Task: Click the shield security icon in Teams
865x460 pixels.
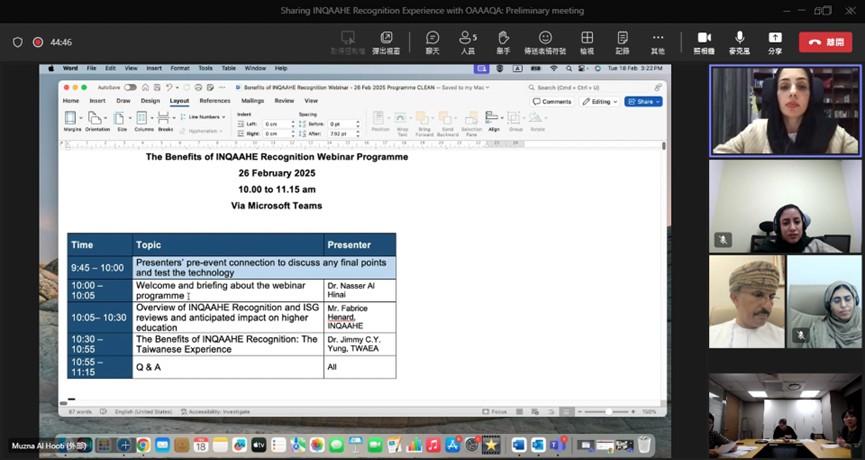Action: coord(18,42)
